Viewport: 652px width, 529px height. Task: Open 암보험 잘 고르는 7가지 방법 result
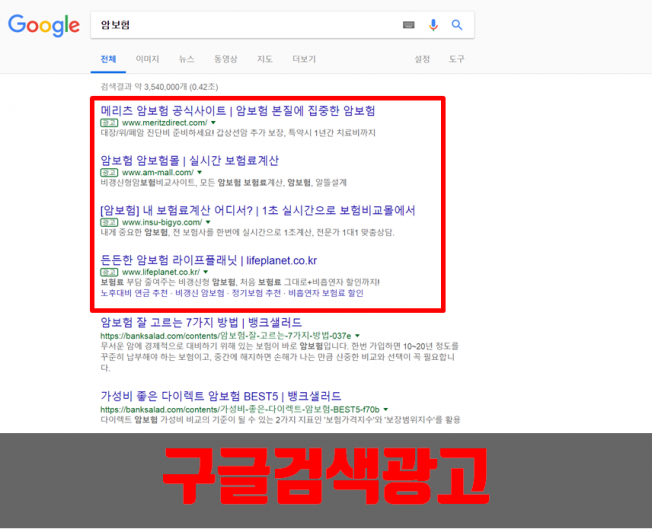(x=201, y=323)
